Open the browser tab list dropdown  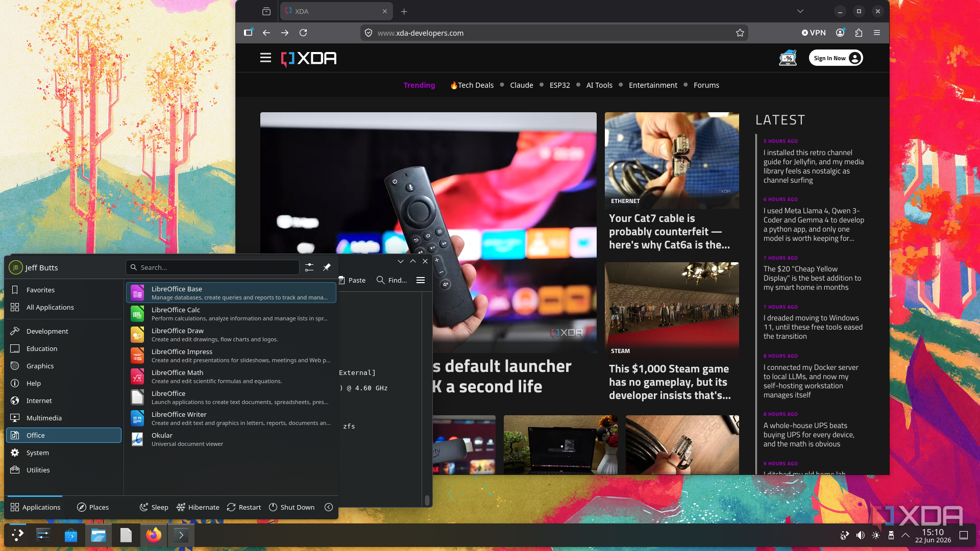[800, 11]
